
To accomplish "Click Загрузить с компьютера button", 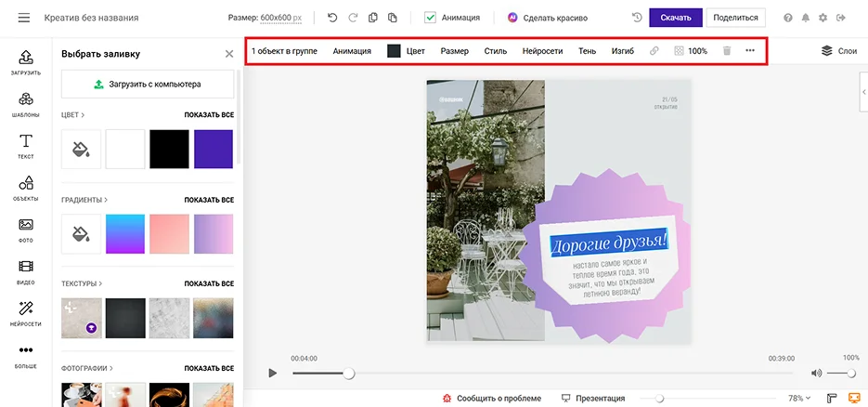I will coord(148,84).
